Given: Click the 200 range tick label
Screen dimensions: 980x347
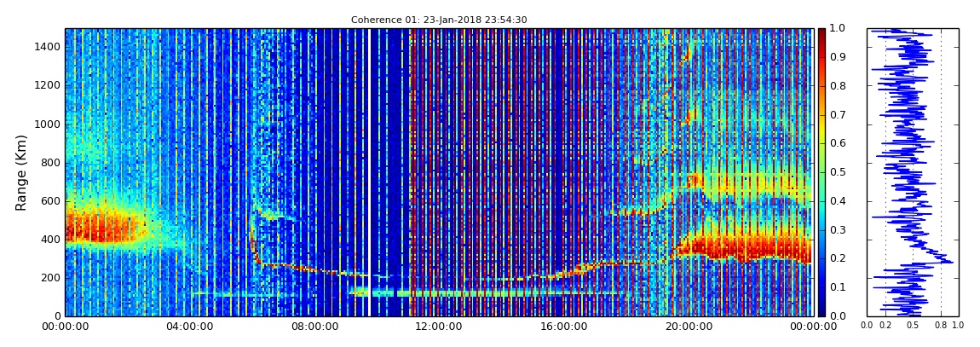Looking at the screenshot, I should pos(51,278).
